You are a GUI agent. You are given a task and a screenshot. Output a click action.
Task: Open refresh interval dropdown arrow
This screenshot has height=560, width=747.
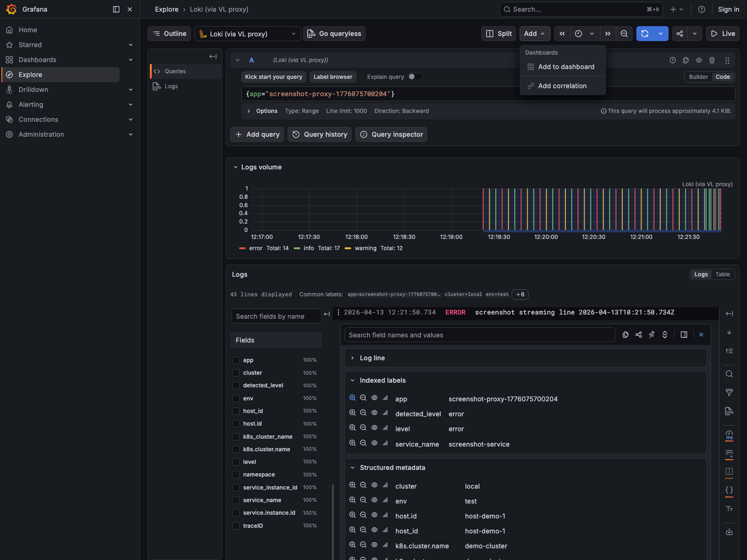661,34
